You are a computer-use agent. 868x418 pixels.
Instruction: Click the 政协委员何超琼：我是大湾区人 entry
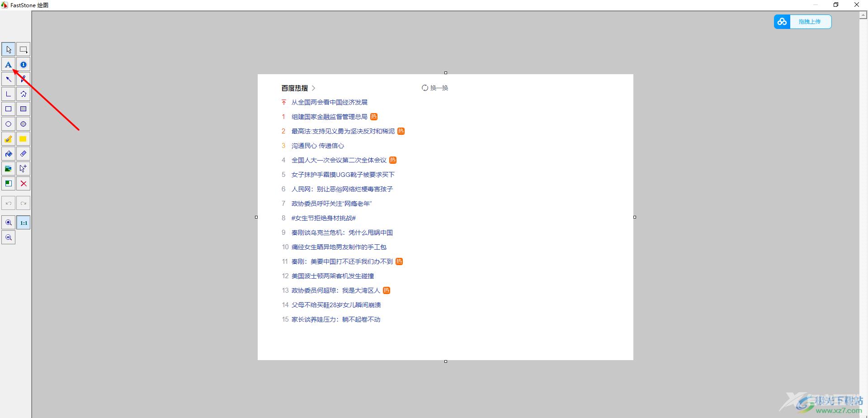pyautogui.click(x=336, y=290)
